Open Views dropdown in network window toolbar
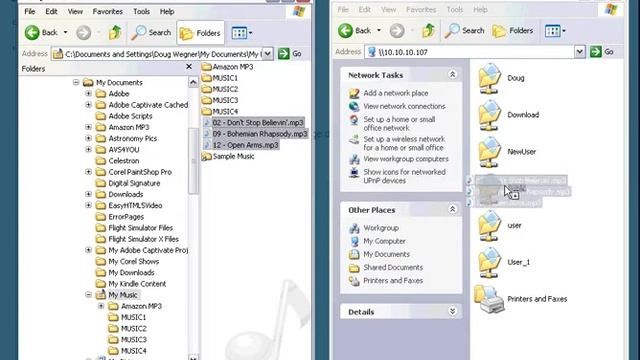Image resolution: width=640 pixels, height=360 pixels. click(x=555, y=31)
